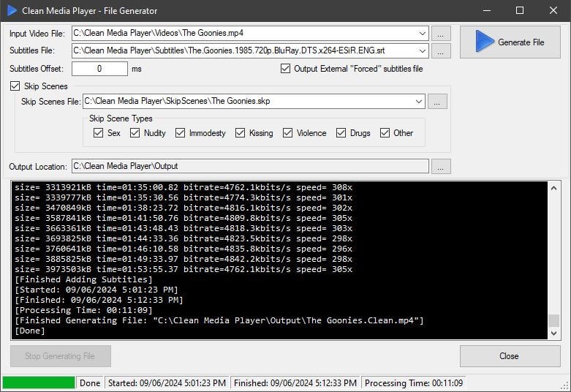Click the log scrollbar up arrow
Screen dimensions: 571x392
554,188
